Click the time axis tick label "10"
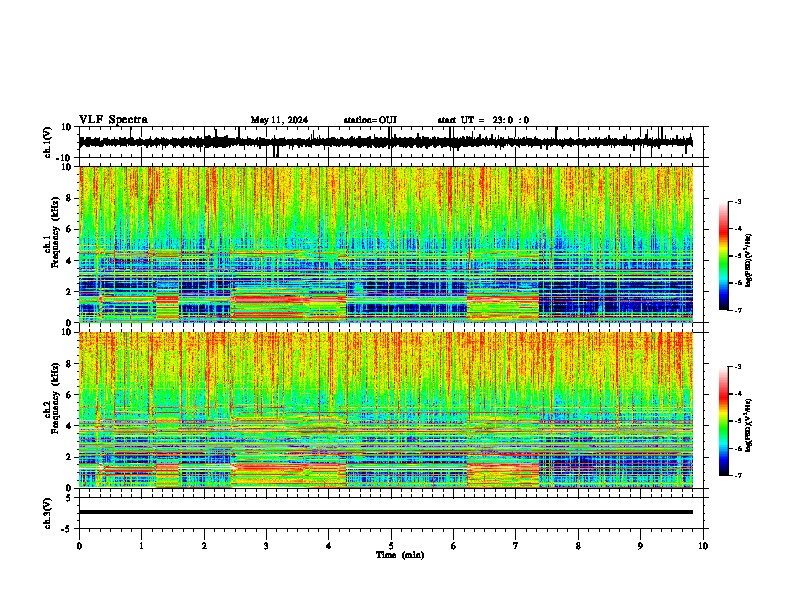Image resolution: width=792 pixels, height=612 pixels. coord(703,546)
